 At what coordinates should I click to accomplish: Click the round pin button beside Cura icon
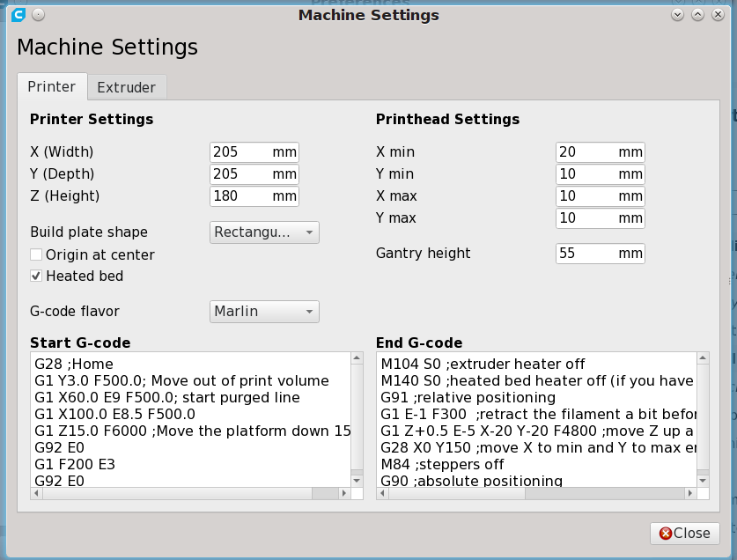(38, 15)
